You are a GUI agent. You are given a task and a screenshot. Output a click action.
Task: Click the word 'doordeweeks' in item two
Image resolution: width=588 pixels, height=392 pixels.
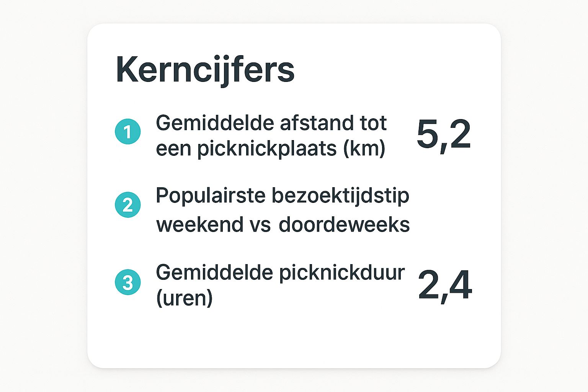pyautogui.click(x=345, y=224)
